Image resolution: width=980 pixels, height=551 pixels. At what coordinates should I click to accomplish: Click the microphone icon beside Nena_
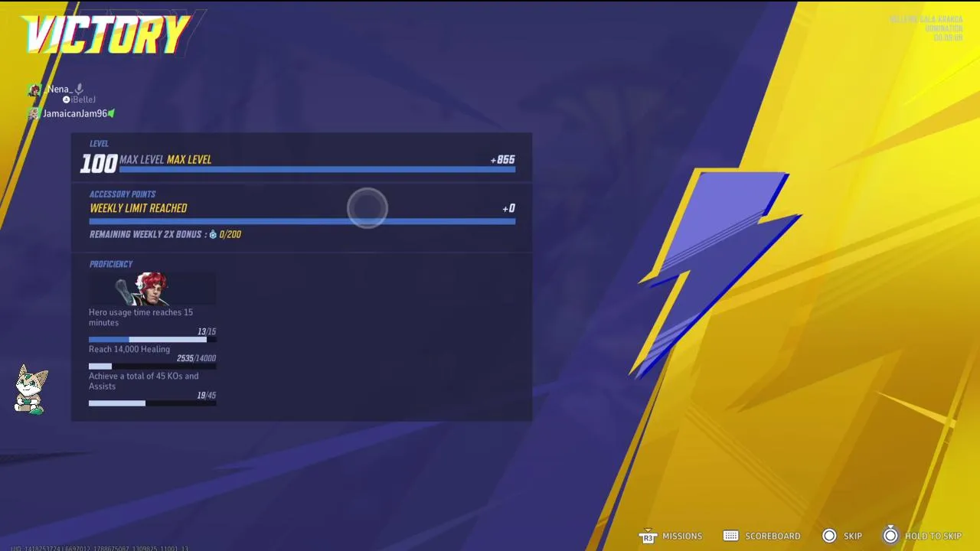[79, 90]
